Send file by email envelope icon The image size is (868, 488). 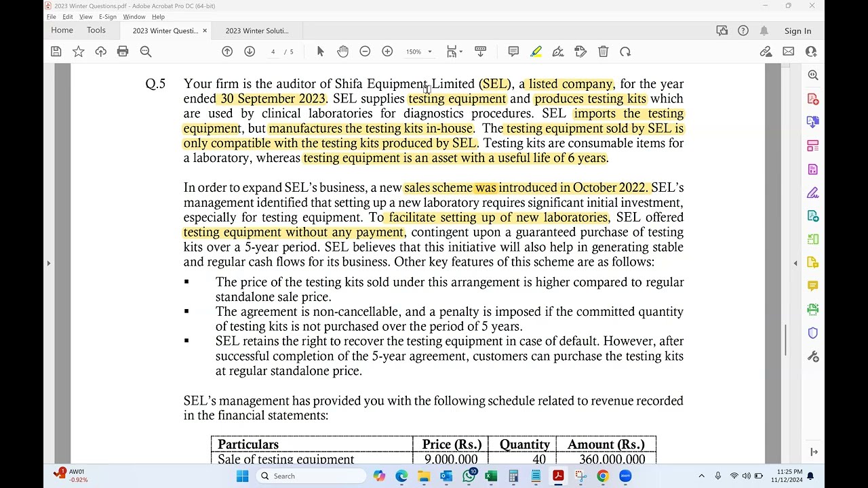(788, 52)
